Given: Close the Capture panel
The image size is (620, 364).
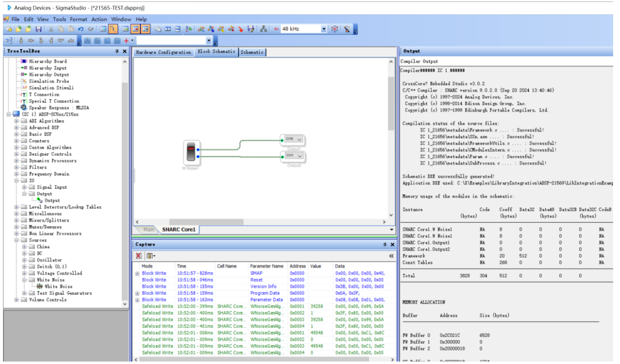Looking at the screenshot, I should pos(392,244).
